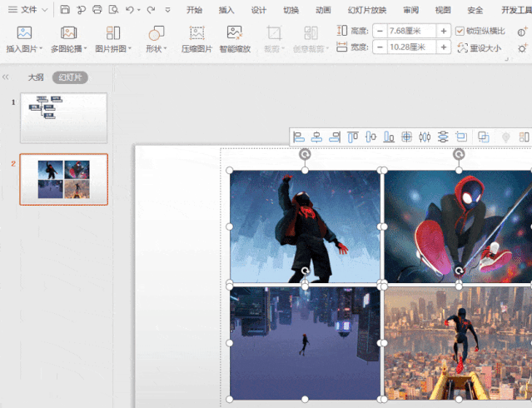Click the Save icon in quick access bar
The width and height of the screenshot is (532, 408).
coord(66,10)
